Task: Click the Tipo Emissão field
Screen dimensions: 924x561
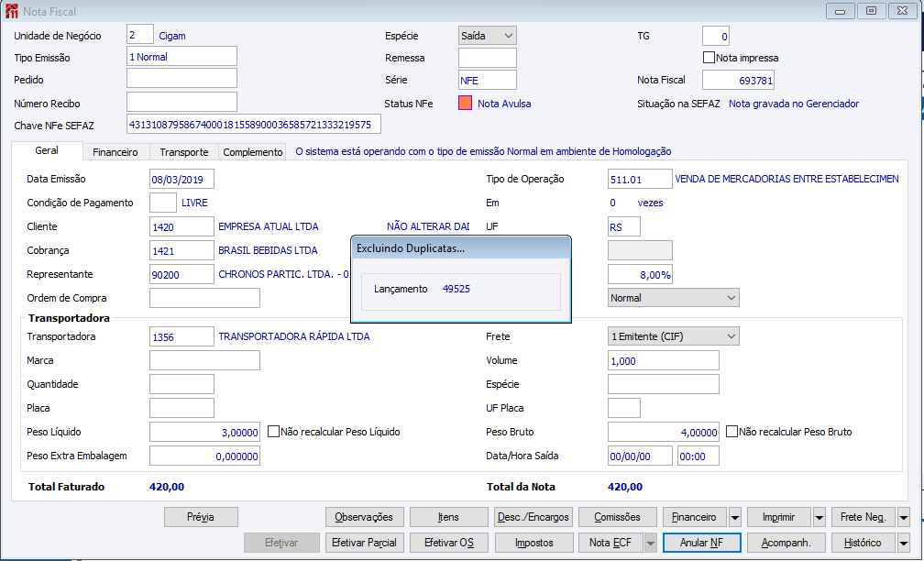Action: pos(181,57)
